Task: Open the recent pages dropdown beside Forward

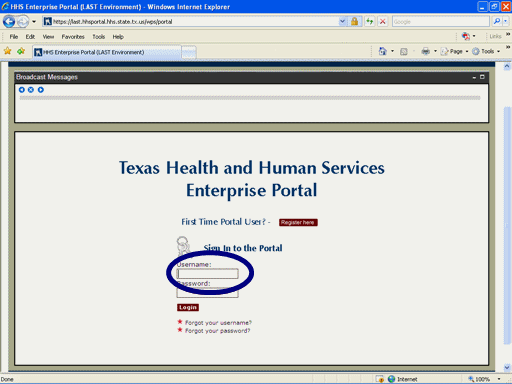Action: tap(34, 22)
